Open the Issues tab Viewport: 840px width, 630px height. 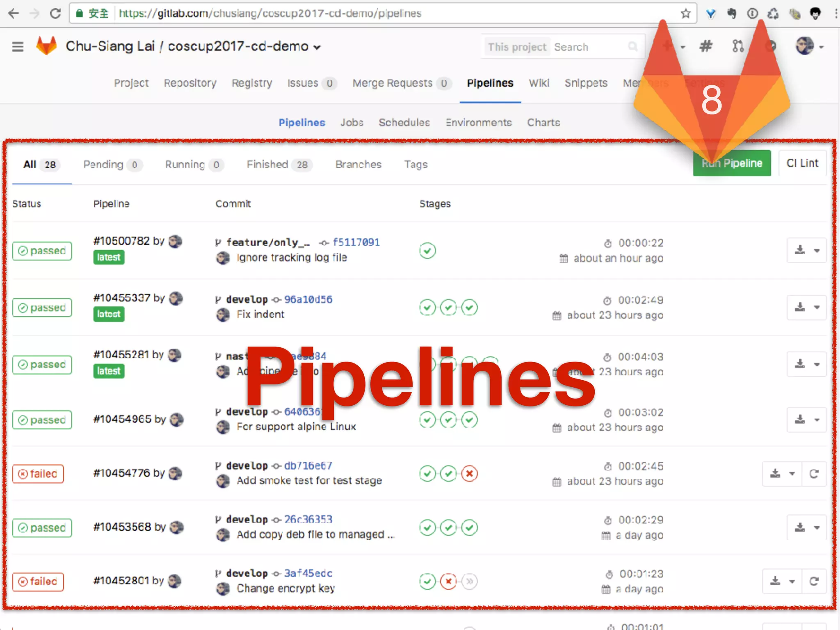pos(312,83)
